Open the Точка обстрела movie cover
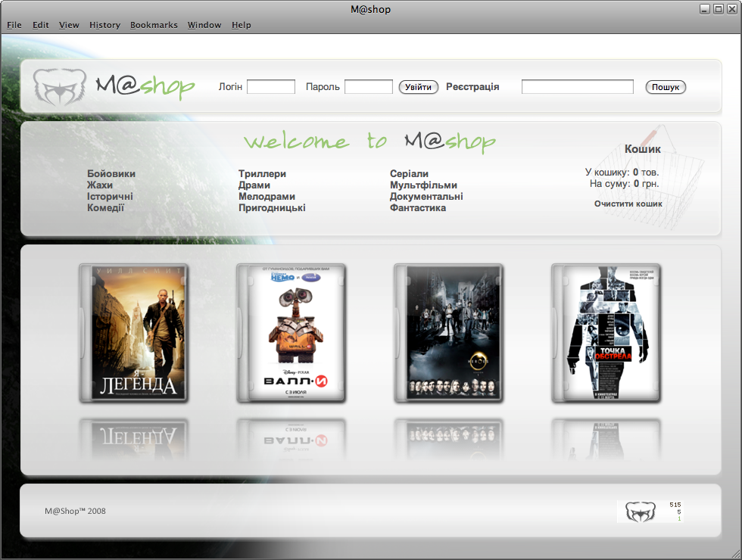The image size is (742, 560). 606,334
